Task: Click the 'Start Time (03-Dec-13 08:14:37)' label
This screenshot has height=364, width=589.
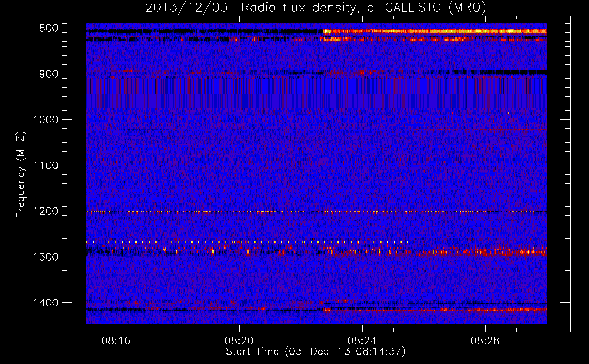Action: point(316,352)
